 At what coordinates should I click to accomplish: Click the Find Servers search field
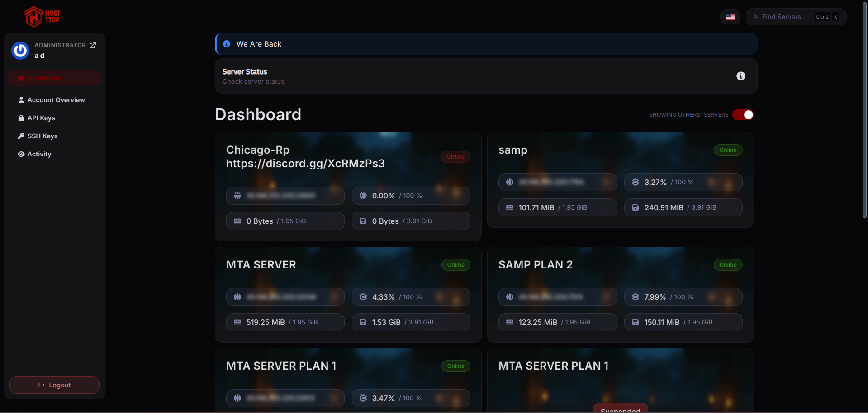click(x=789, y=16)
